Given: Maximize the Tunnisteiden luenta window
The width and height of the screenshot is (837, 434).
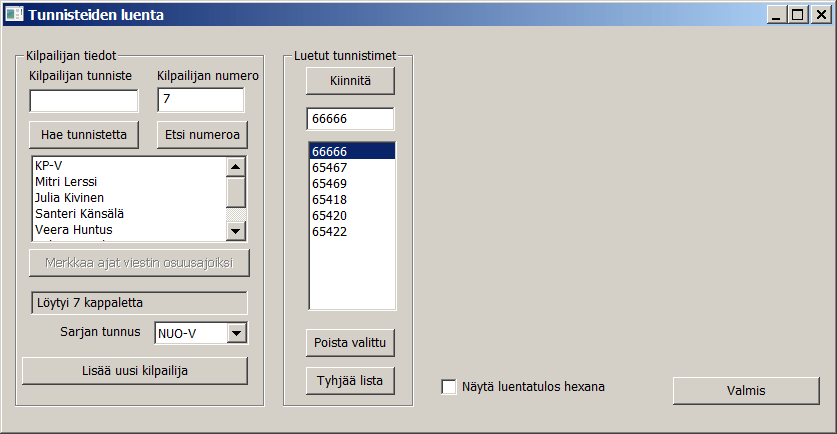Looking at the screenshot, I should point(797,15).
